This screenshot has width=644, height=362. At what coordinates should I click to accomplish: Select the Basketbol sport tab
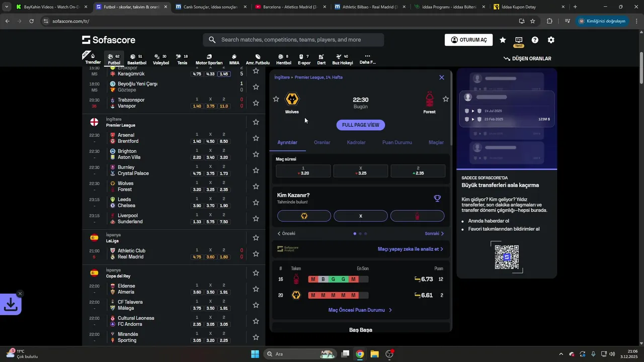pyautogui.click(x=136, y=59)
